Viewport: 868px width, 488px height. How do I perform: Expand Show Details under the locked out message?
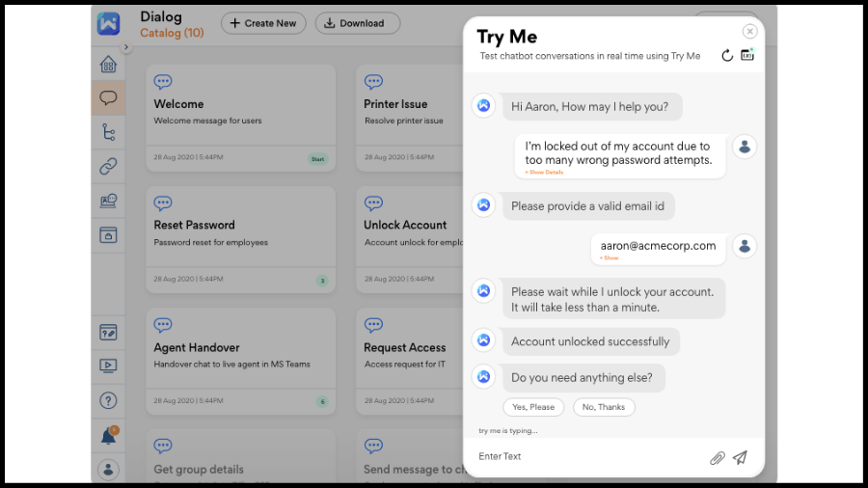[544, 173]
